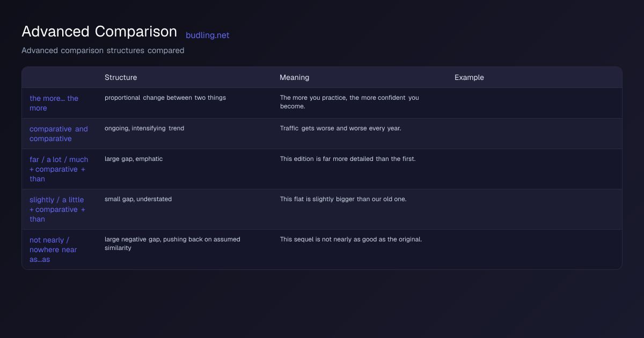Viewport: 644px width, 338px height.
Task: Click 'the more… the more' row label
Action: tap(54, 103)
